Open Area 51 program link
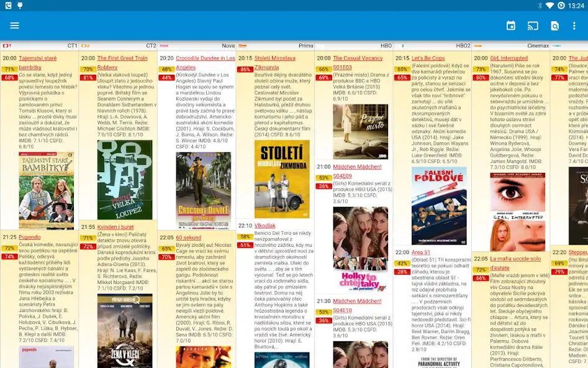588x368 pixels. [x=421, y=252]
